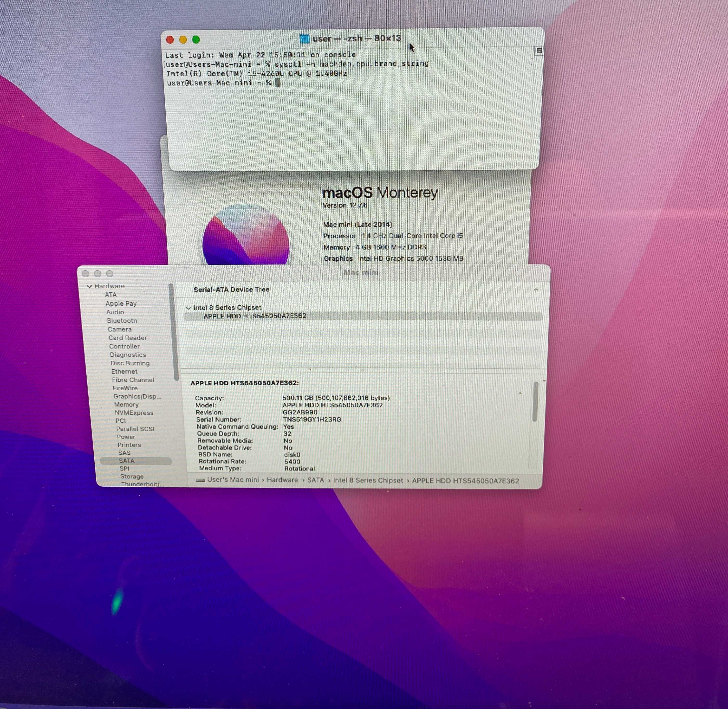Screen dimensions: 728x709
Task: Select Controller in the sidebar
Action: pos(124,346)
